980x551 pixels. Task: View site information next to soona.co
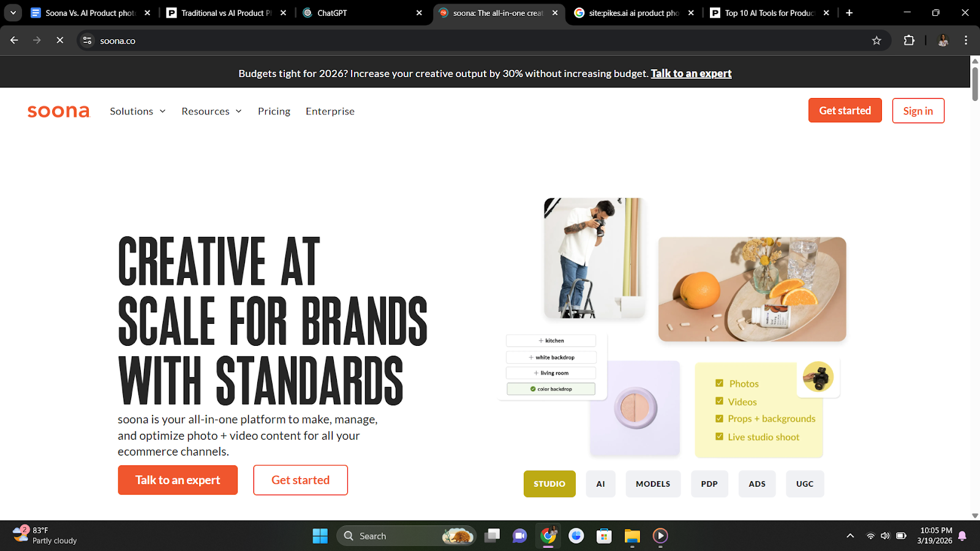coord(88,40)
